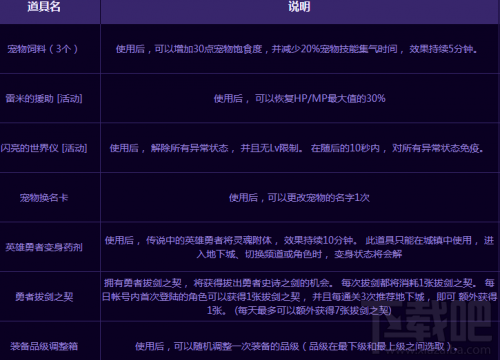The height and width of the screenshot is (360, 500).
Task: Select the 闪亮的世界仪 [活动] item name
Action: point(44,148)
